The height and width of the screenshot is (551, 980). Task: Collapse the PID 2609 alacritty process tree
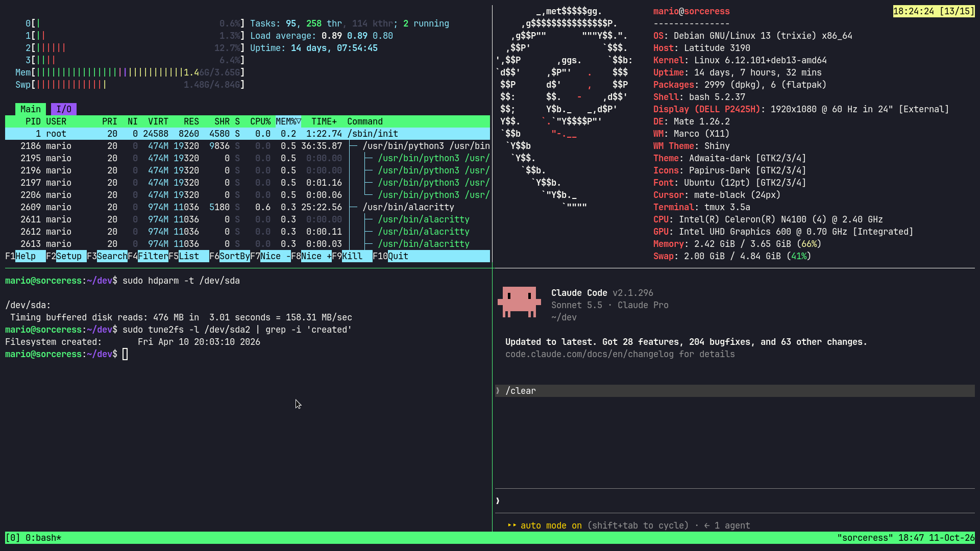pyautogui.click(x=353, y=207)
